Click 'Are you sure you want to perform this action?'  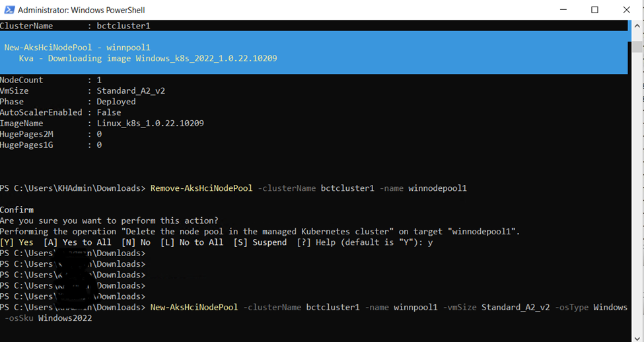click(109, 221)
